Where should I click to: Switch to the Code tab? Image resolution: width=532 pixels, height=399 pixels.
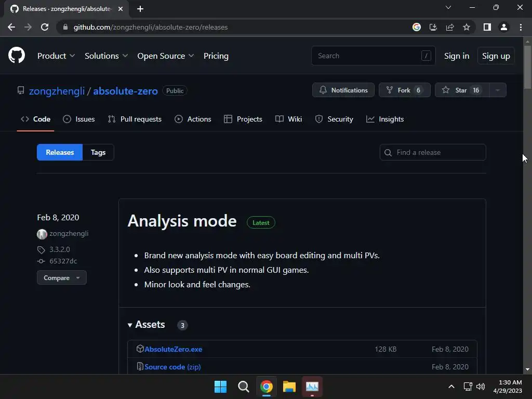point(36,119)
